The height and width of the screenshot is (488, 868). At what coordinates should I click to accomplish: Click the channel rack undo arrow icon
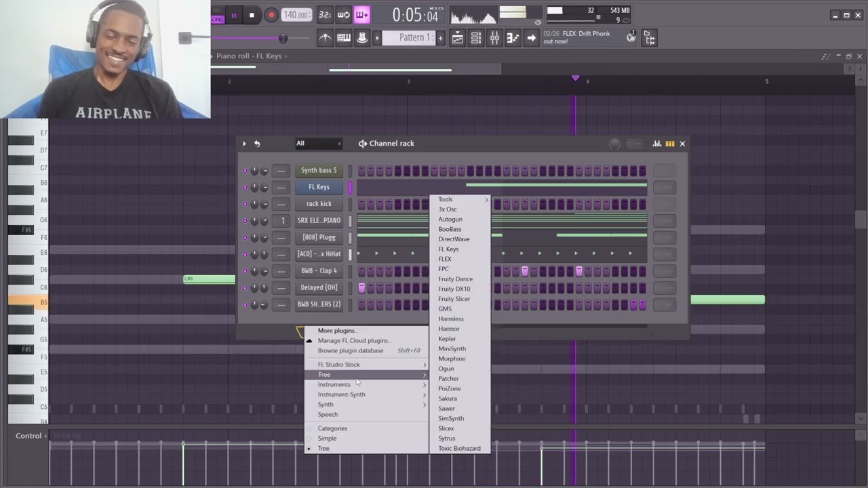[x=257, y=144]
